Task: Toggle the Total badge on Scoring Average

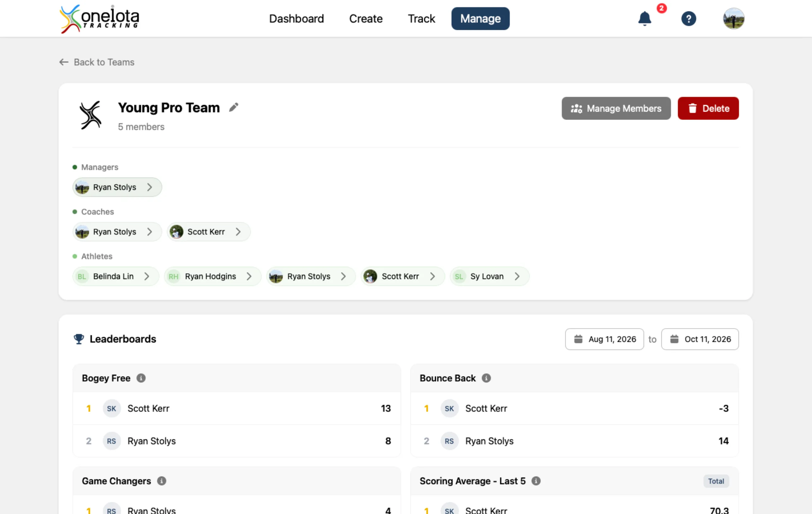Action: coord(715,481)
